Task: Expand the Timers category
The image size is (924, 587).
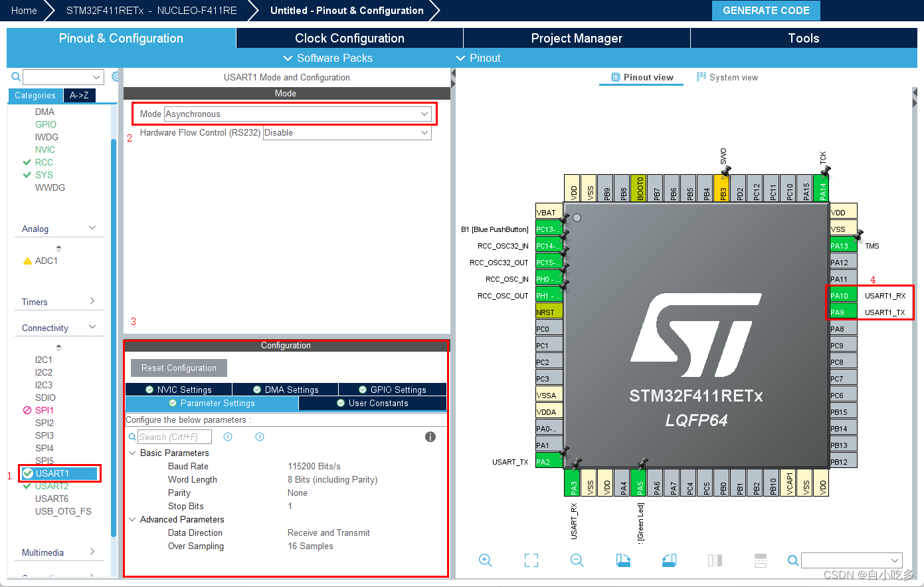Action: coord(92,301)
